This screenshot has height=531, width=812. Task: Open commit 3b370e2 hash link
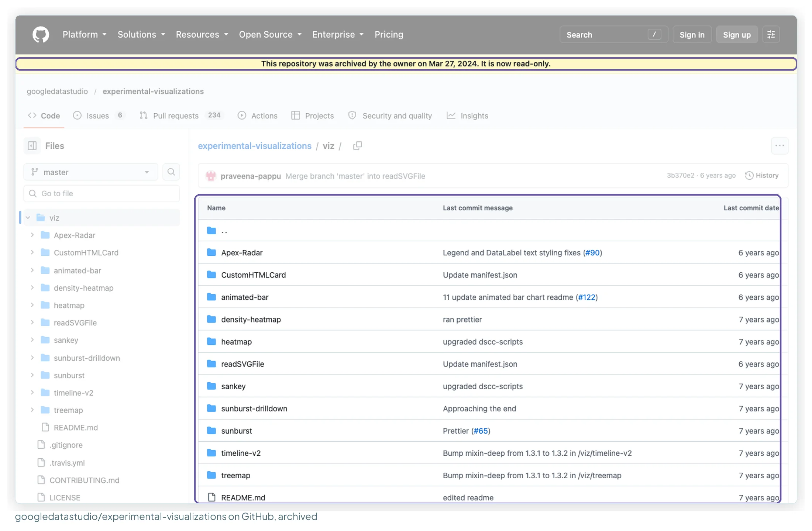coord(680,176)
